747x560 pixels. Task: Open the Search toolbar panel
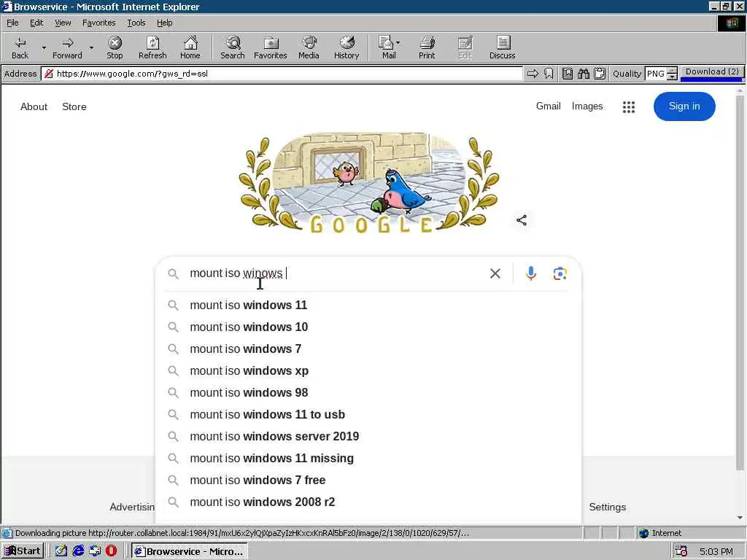point(233,47)
